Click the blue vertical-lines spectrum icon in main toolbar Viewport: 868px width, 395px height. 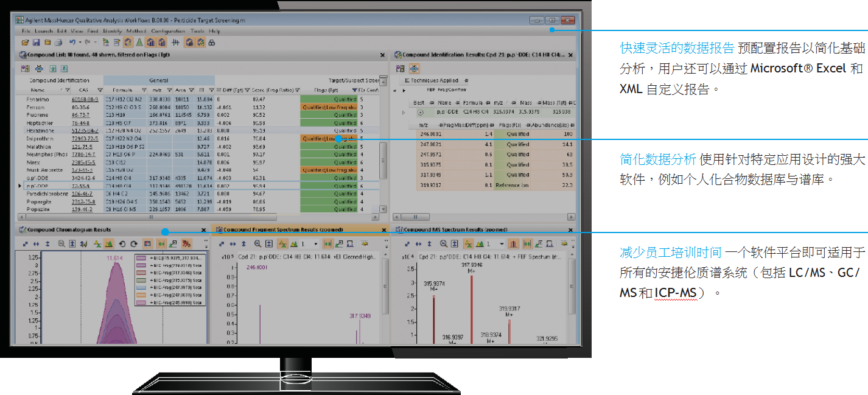[175, 43]
